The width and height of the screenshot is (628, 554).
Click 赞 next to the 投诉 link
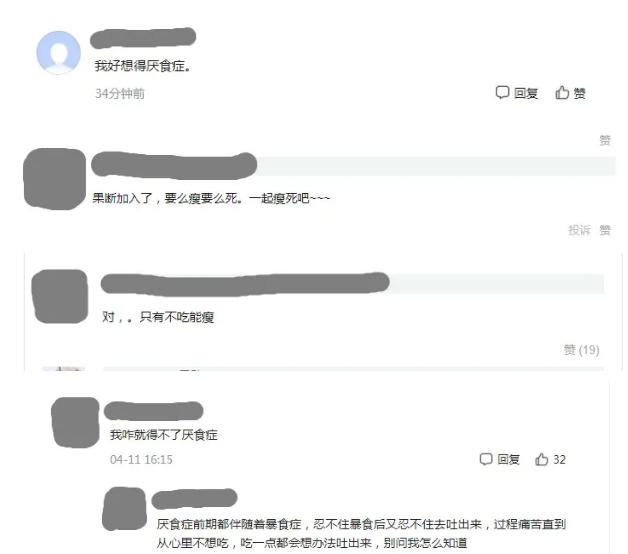click(x=605, y=230)
